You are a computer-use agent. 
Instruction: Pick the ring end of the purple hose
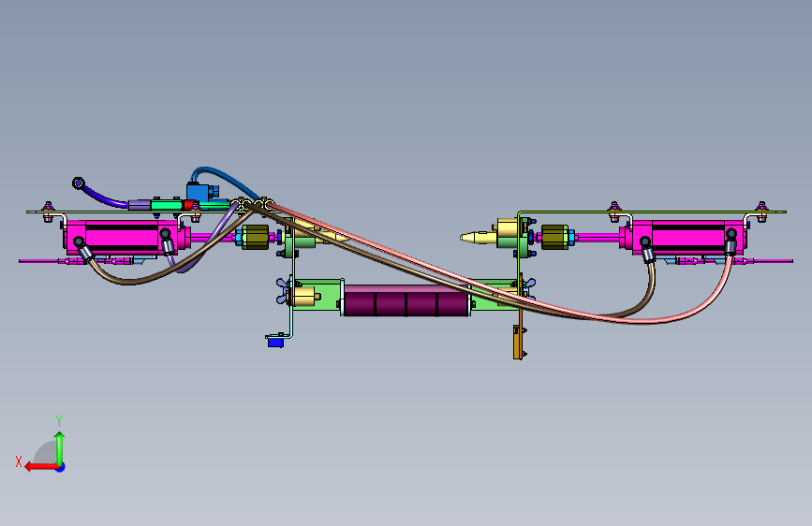tap(78, 183)
